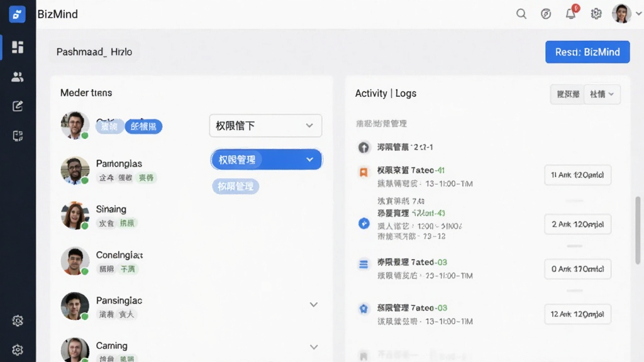Open the notifications bell

571,14
